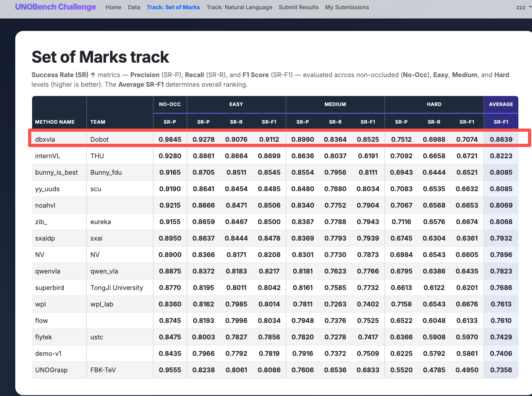This screenshot has width=532, height=396.
Task: Select method name bunny_is_best
Action: pos(57,172)
